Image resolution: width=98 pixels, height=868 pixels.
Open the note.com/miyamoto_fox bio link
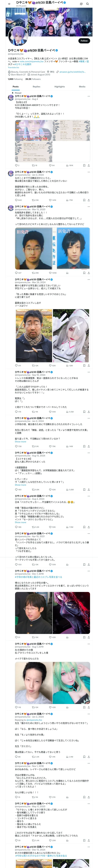[x=31, y=61]
